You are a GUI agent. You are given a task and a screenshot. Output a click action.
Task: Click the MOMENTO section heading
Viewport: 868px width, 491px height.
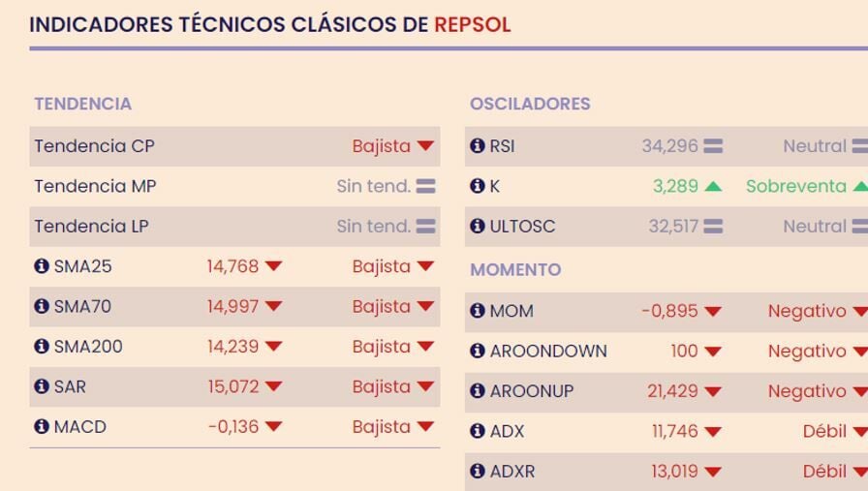coord(515,269)
